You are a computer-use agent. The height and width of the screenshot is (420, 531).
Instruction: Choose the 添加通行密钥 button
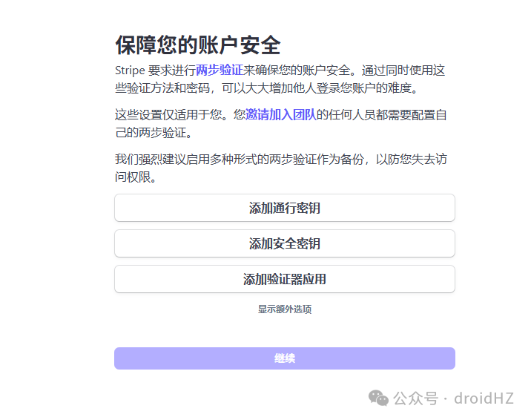click(285, 208)
